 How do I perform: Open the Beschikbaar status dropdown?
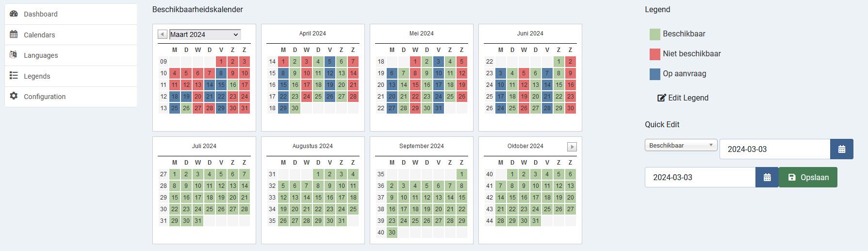[681, 145]
